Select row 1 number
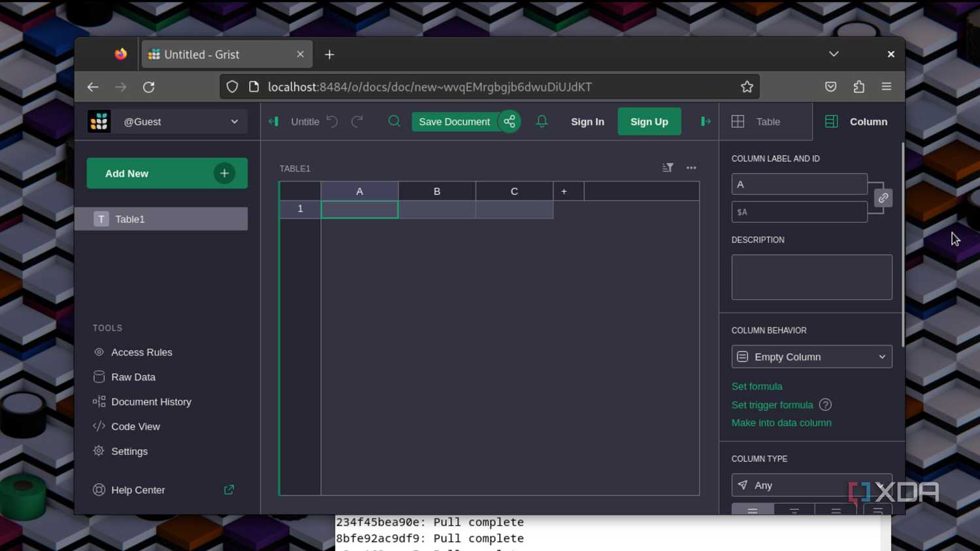980x551 pixels. [x=300, y=209]
